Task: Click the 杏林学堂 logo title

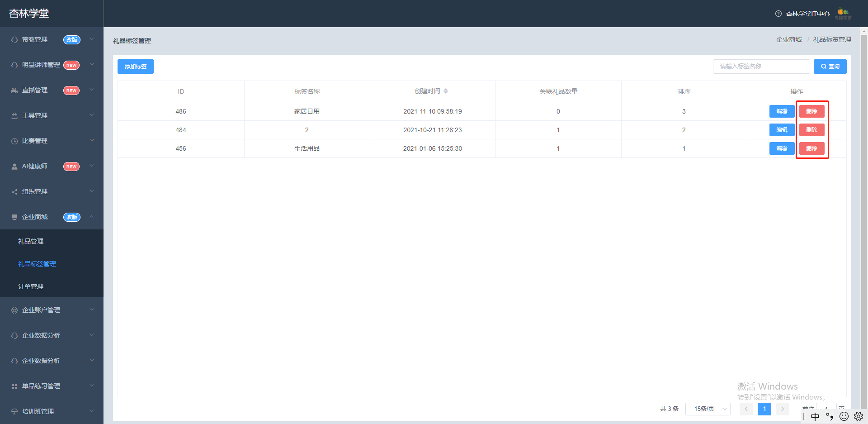Action: (x=29, y=14)
